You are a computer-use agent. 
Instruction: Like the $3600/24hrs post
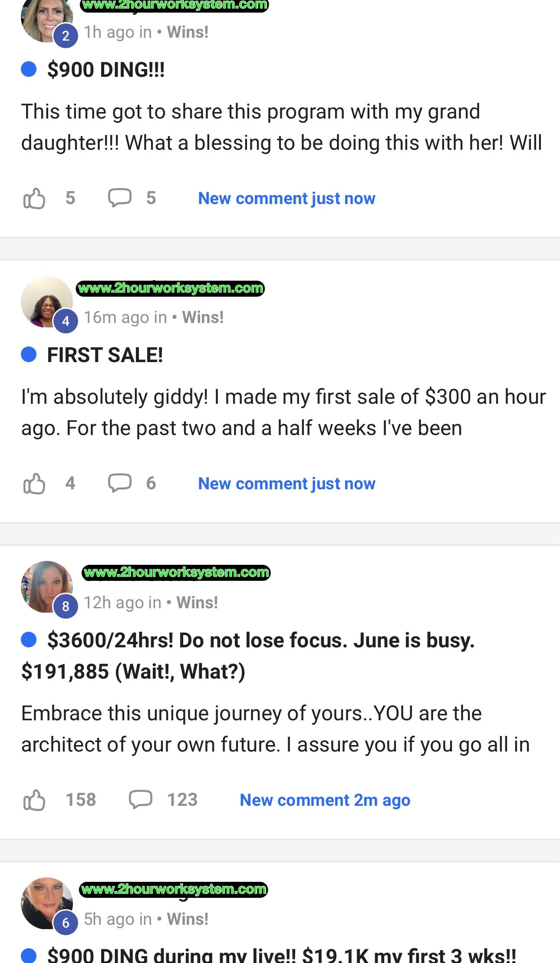(x=34, y=800)
